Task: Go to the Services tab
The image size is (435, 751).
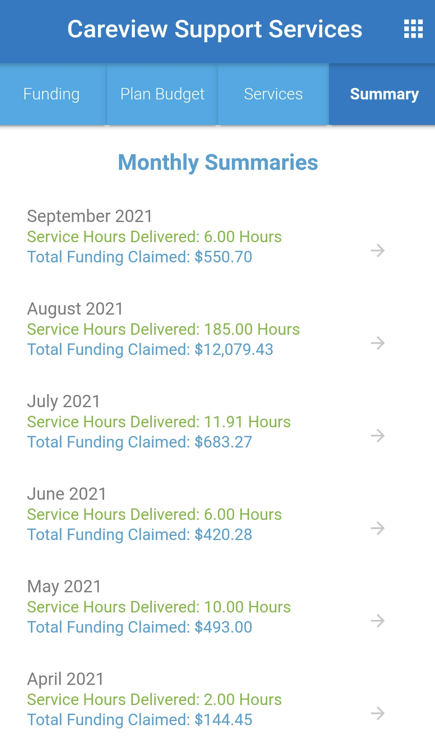Action: (273, 94)
